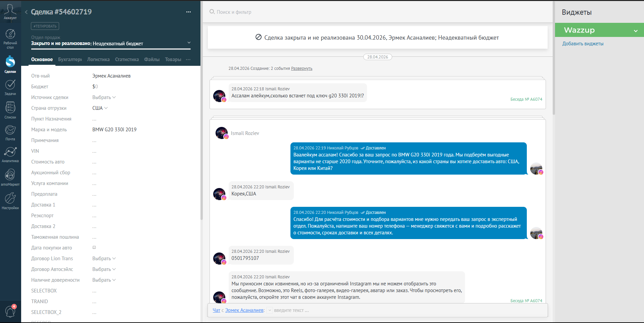This screenshot has width=644, height=323.
Task: Open the Аккаунт profile icon
Action: pos(10,12)
